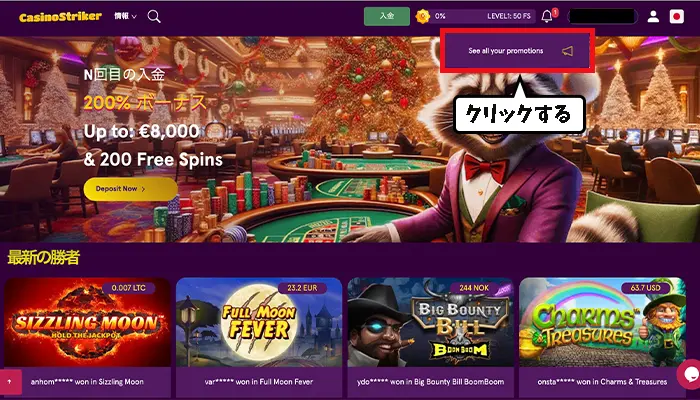The height and width of the screenshot is (400, 700).
Task: Click the CasinoStriker logo
Action: [x=60, y=17]
